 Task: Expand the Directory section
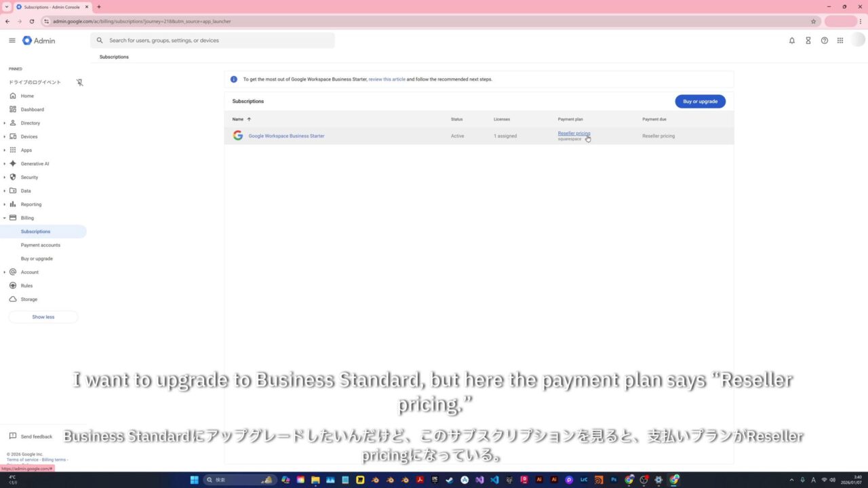point(5,123)
